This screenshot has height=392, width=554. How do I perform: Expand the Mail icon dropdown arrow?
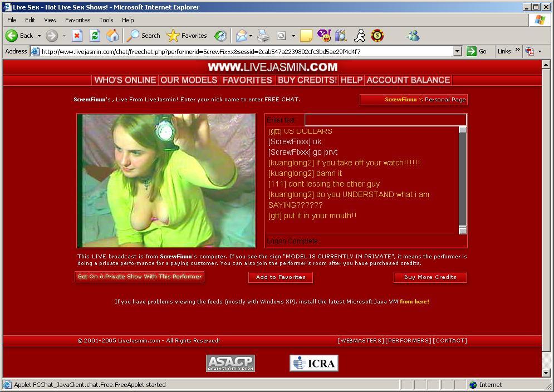(251, 36)
